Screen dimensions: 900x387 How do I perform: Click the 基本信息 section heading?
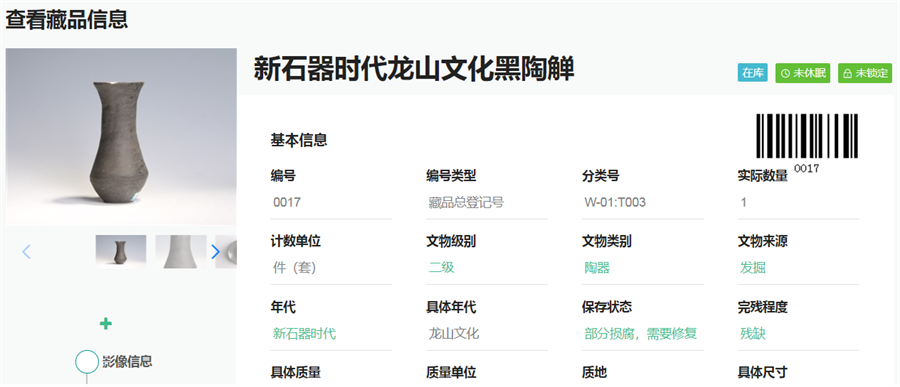pos(299,140)
